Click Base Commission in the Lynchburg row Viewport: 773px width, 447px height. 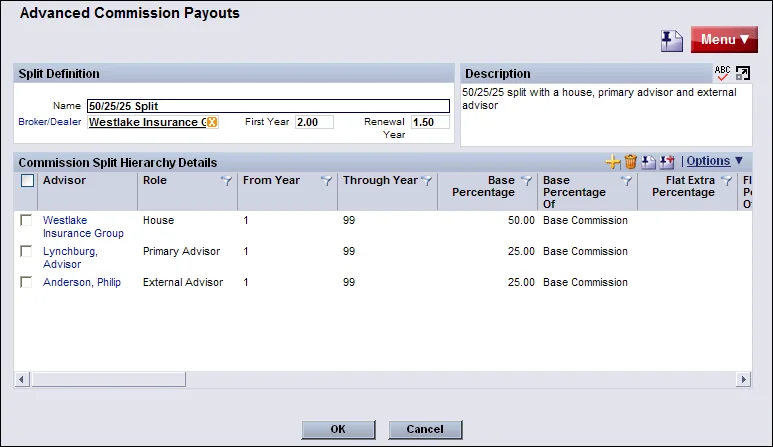(x=586, y=251)
